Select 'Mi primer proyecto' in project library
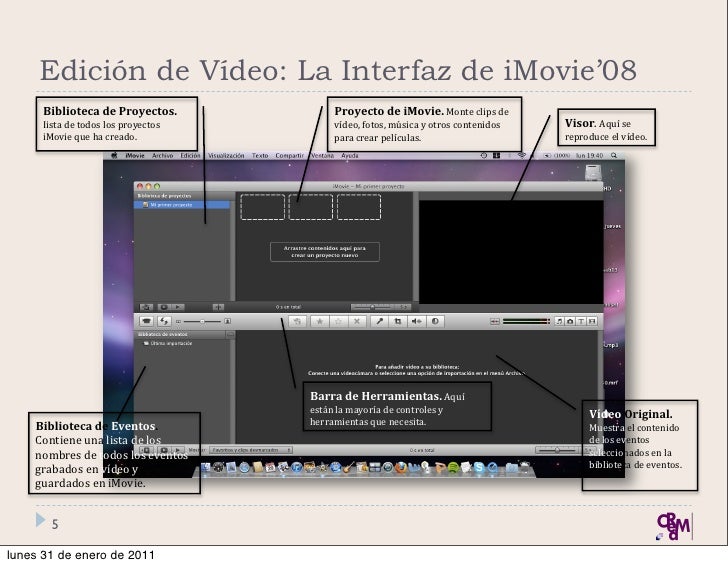Screen dimensions: 728x566 point(182,205)
